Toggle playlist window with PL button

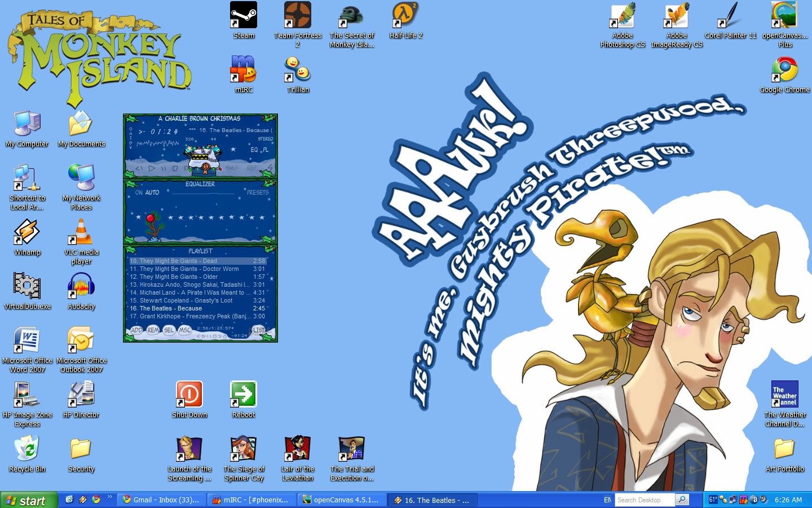(x=266, y=150)
